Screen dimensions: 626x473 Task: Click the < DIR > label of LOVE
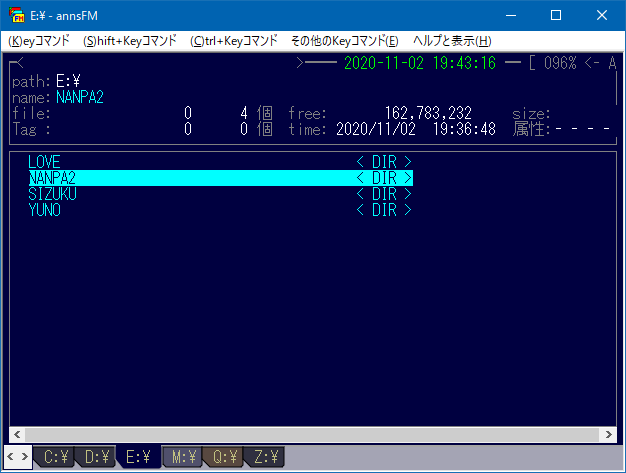point(384,162)
